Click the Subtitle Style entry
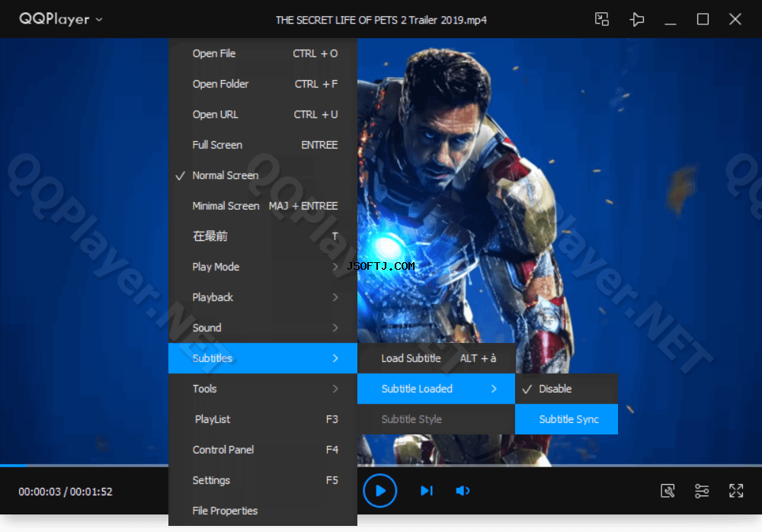This screenshot has height=532, width=762. coord(437,419)
